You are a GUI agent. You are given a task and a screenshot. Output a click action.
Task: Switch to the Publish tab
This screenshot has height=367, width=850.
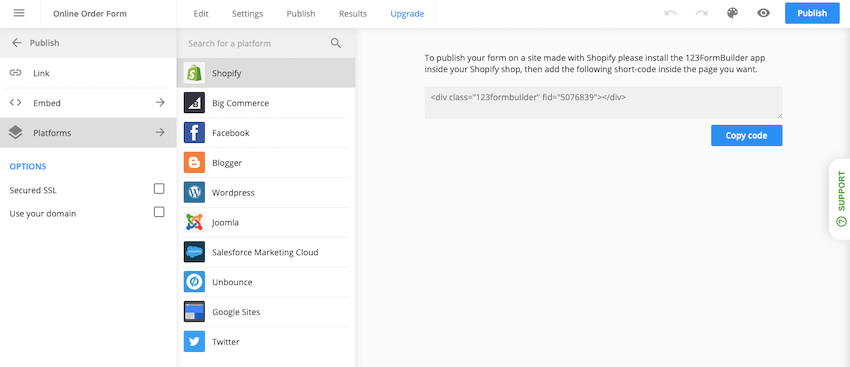point(301,14)
